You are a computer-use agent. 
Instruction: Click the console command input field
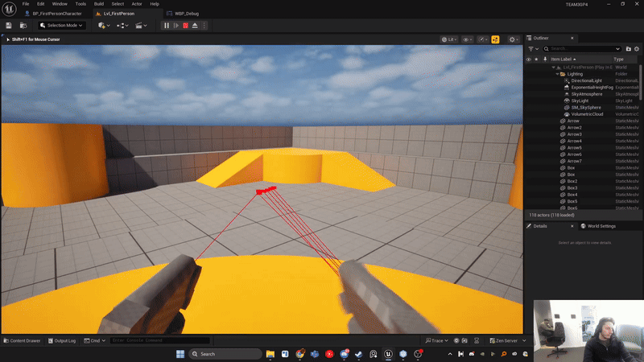[159, 340]
